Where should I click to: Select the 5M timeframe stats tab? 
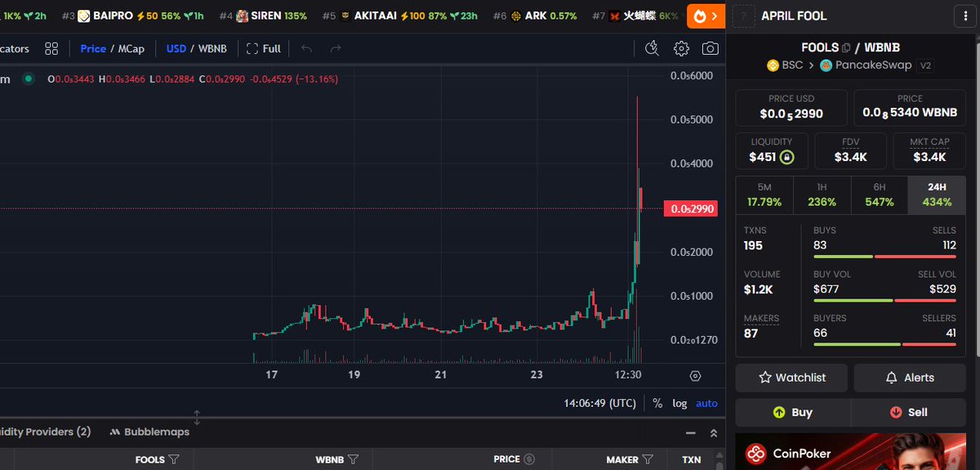764,195
